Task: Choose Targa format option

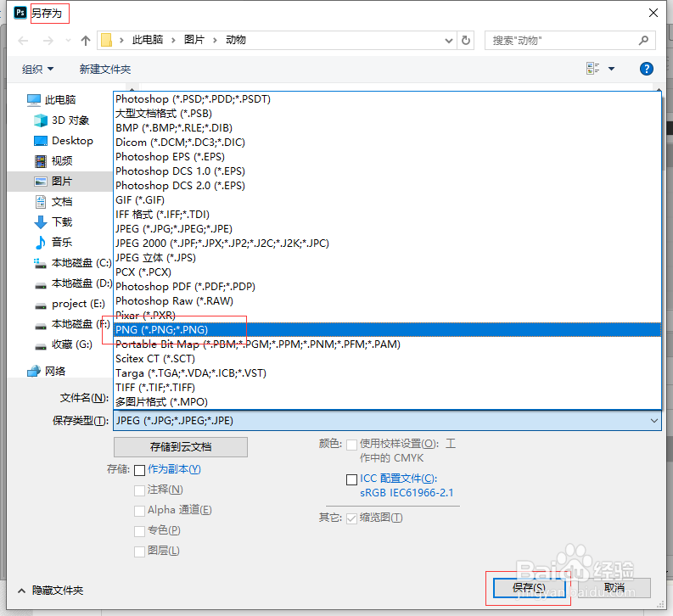Action: click(387, 373)
